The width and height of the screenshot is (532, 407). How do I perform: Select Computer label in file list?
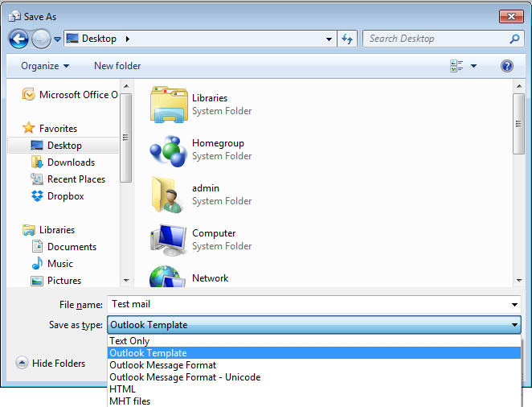coord(214,233)
